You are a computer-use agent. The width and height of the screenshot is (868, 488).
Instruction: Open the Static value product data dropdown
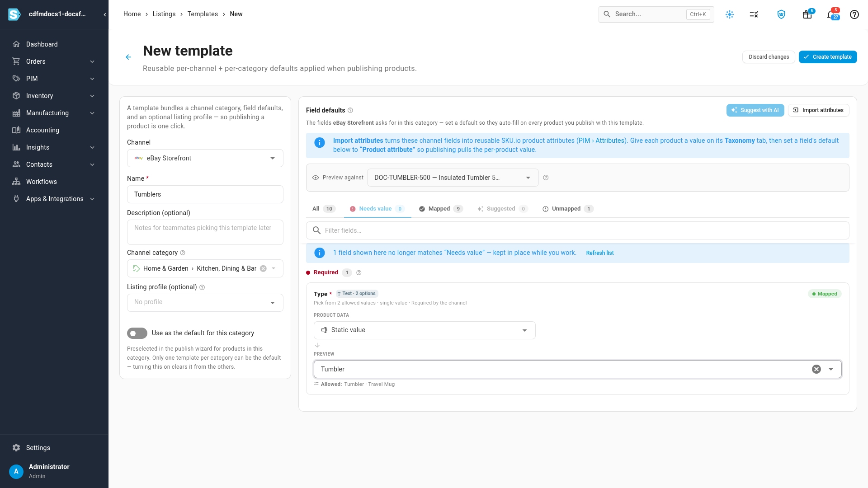(425, 330)
